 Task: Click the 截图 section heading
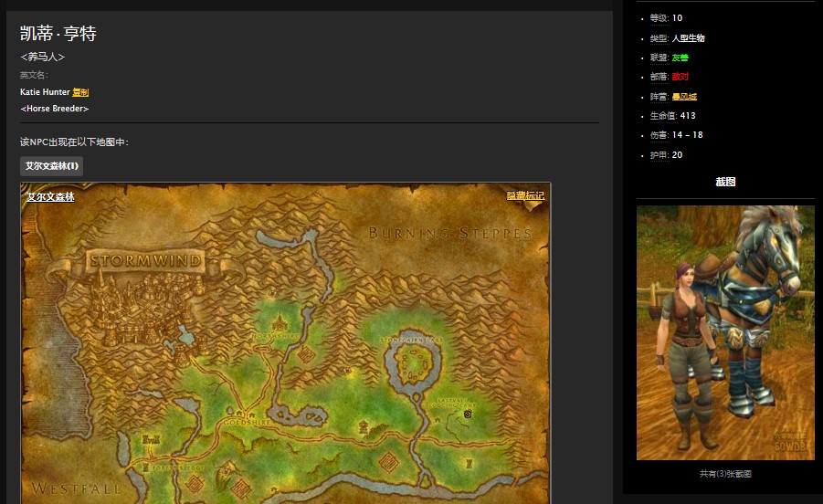pyautogui.click(x=725, y=182)
